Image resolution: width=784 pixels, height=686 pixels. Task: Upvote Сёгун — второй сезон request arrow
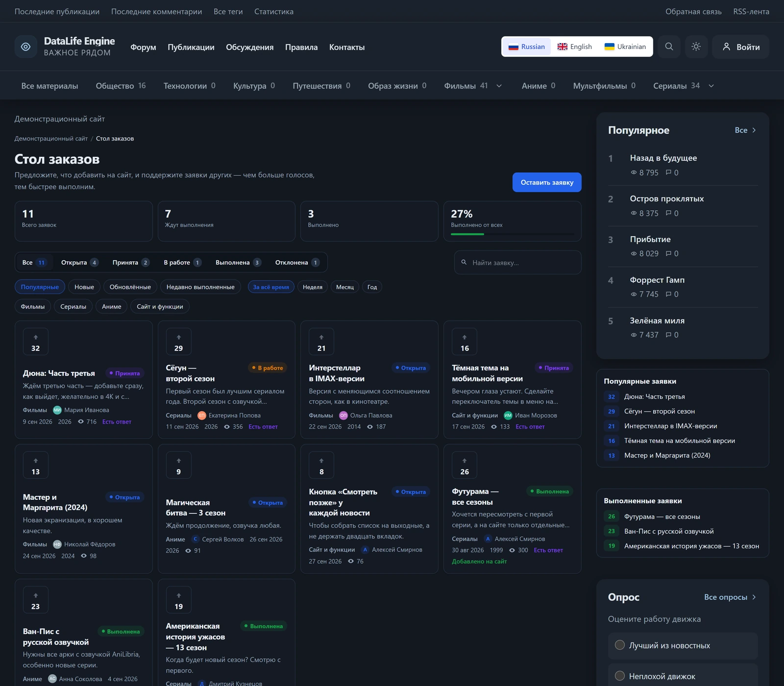click(x=179, y=342)
